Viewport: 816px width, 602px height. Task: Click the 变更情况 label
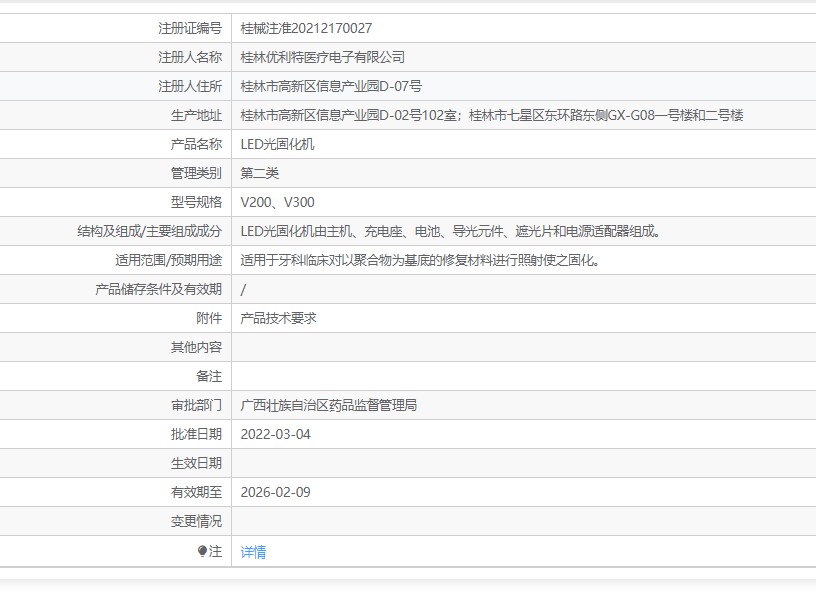[x=196, y=521]
